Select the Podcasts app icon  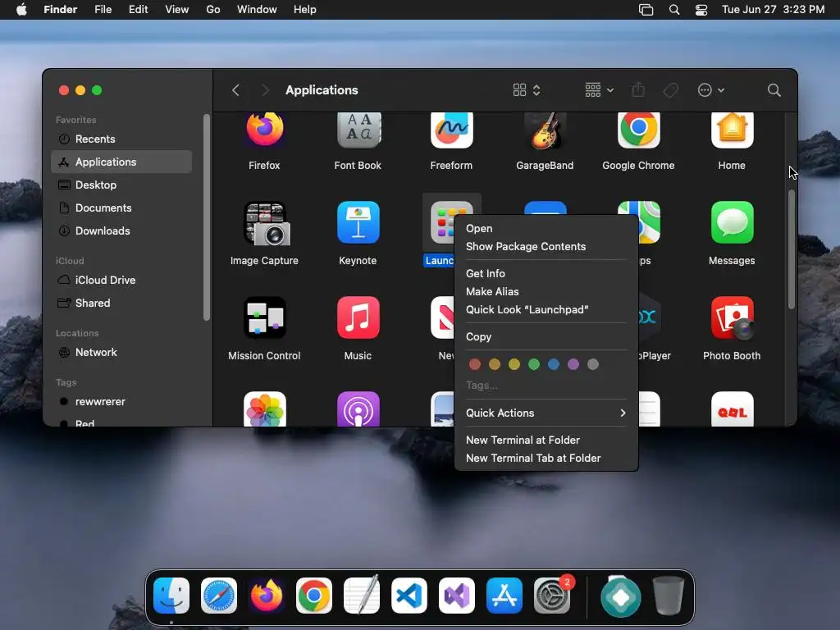coord(358,409)
